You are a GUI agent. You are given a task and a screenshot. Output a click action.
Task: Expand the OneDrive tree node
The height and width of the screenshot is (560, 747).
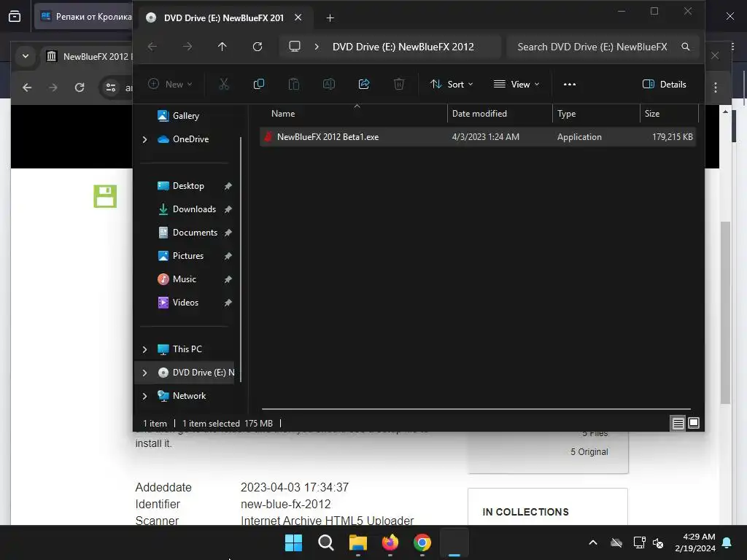pos(145,139)
